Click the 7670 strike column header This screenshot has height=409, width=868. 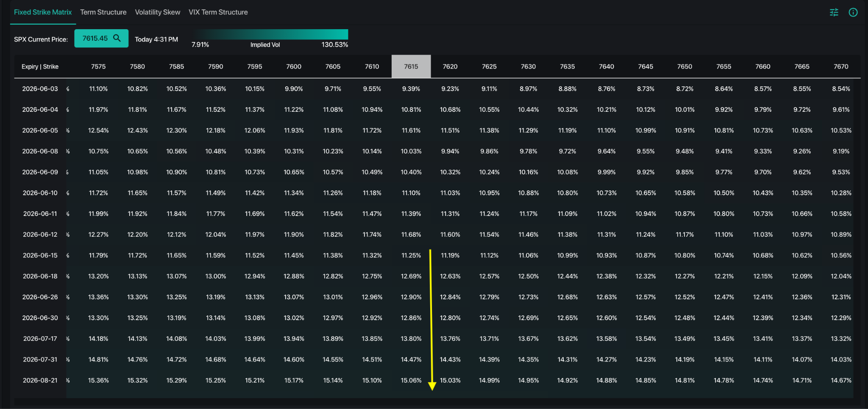(x=841, y=66)
